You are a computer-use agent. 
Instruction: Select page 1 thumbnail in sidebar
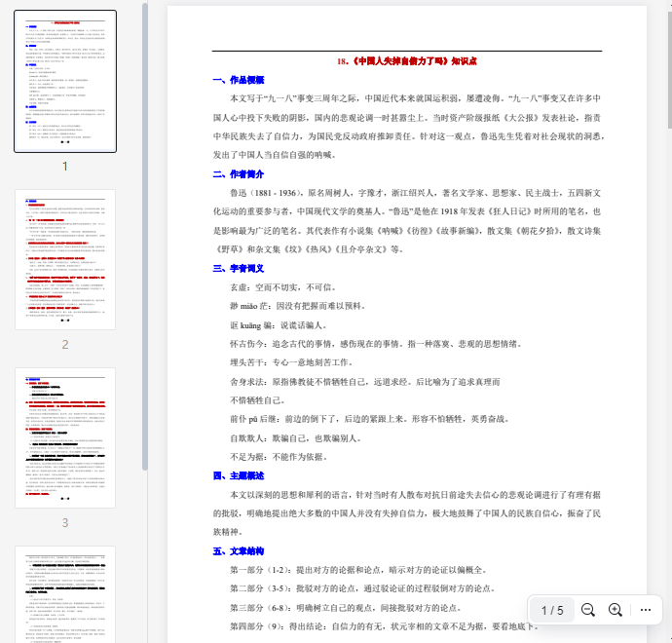click(x=65, y=81)
